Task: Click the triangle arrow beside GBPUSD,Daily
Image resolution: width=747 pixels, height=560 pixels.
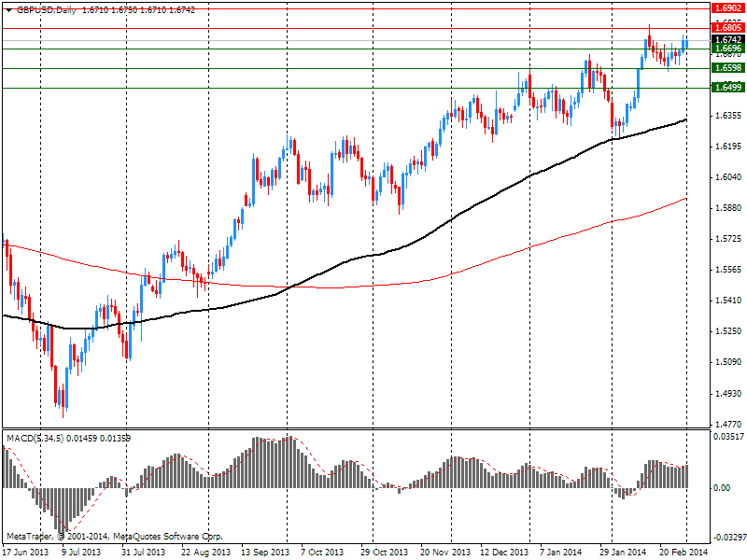Action: (7, 10)
